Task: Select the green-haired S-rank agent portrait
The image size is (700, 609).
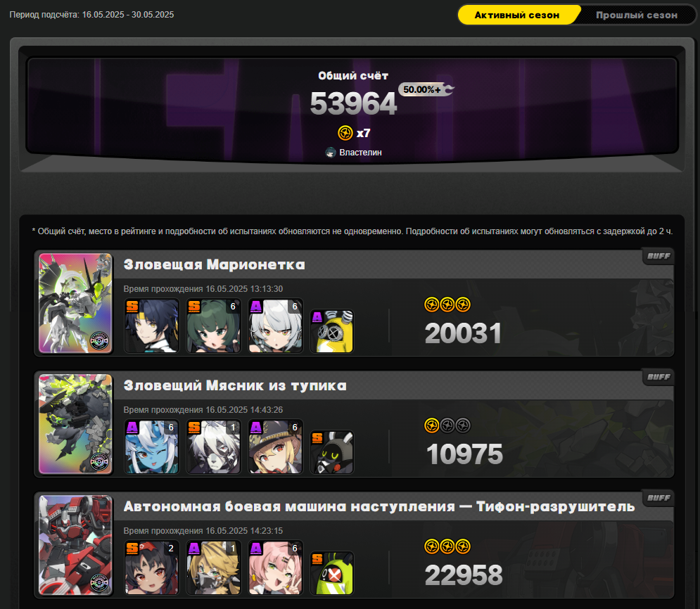Action: point(214,326)
